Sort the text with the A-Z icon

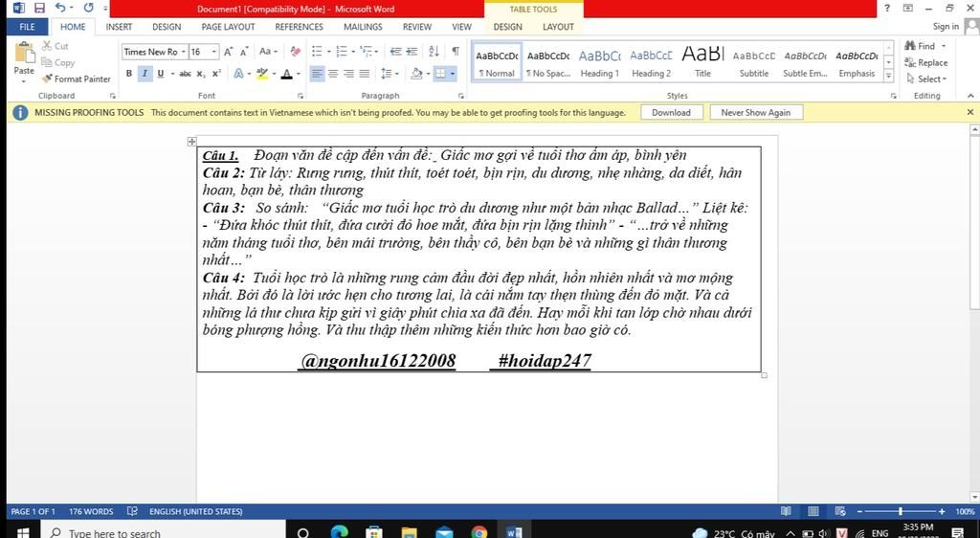click(434, 52)
